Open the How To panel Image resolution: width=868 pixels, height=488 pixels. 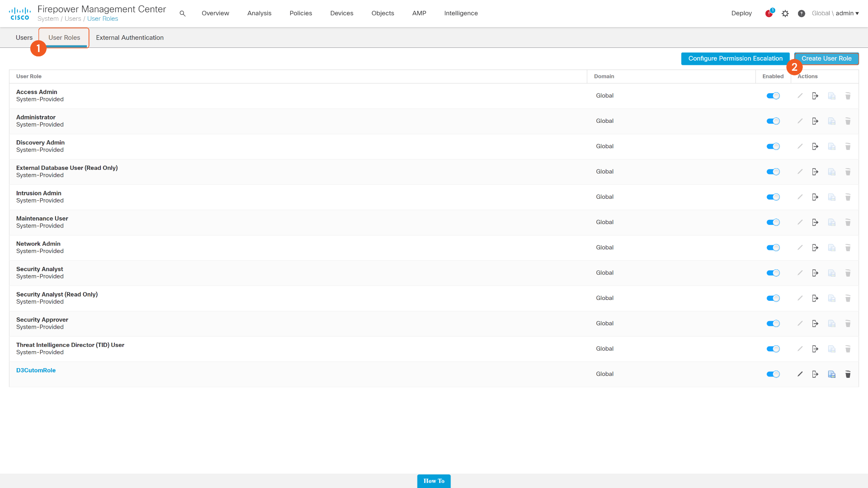click(x=434, y=481)
